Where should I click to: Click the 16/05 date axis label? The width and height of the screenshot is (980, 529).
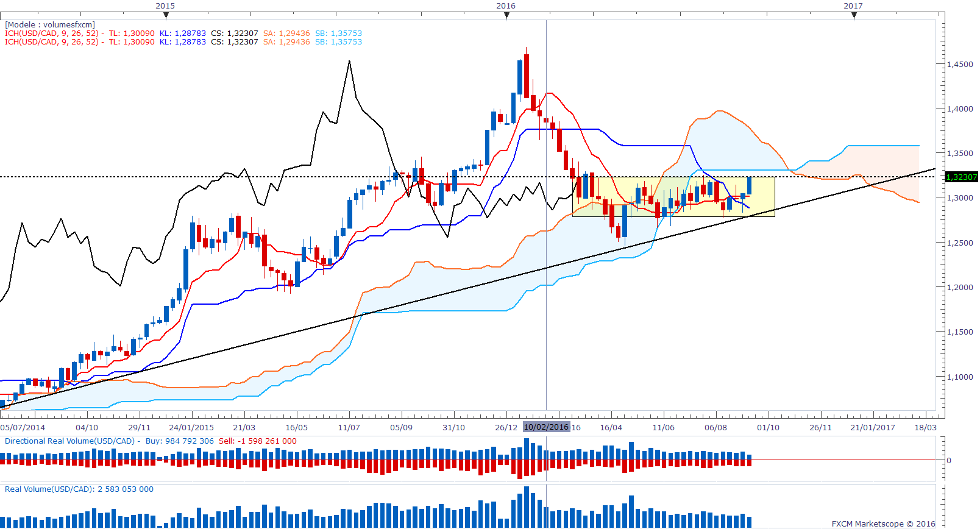pyautogui.click(x=296, y=428)
